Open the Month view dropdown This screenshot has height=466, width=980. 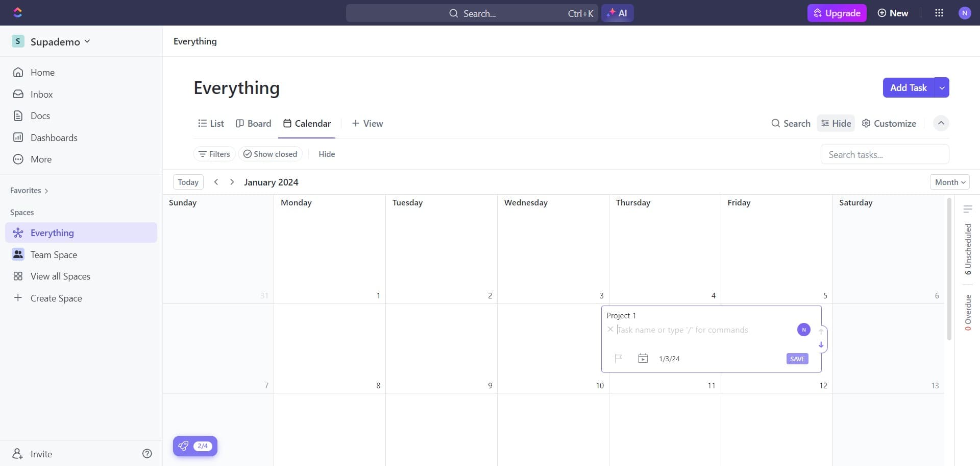coord(949,181)
